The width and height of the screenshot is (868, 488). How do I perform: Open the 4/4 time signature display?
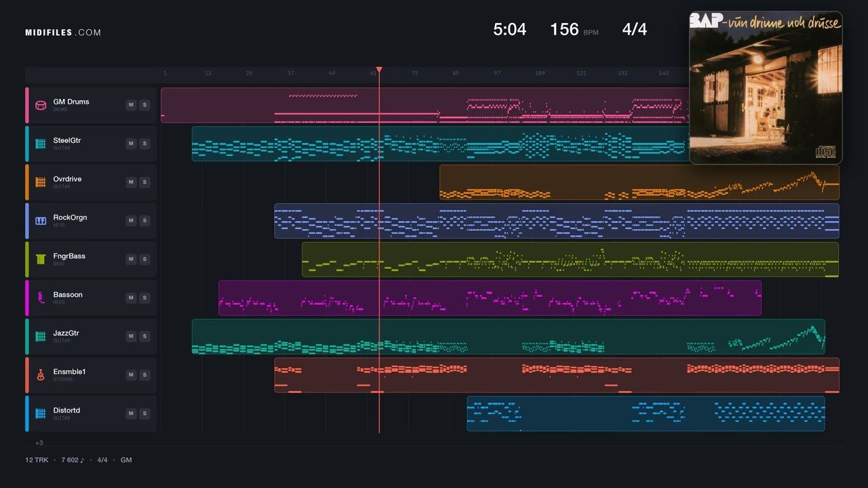tap(635, 29)
